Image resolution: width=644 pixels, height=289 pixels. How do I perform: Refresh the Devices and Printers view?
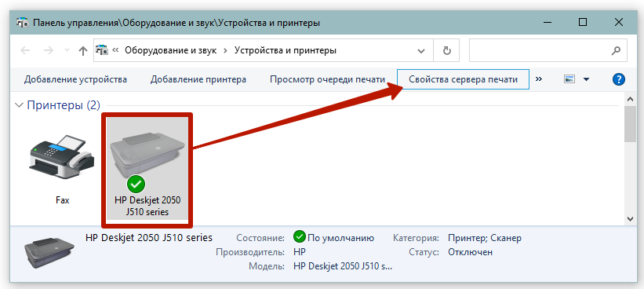click(447, 50)
